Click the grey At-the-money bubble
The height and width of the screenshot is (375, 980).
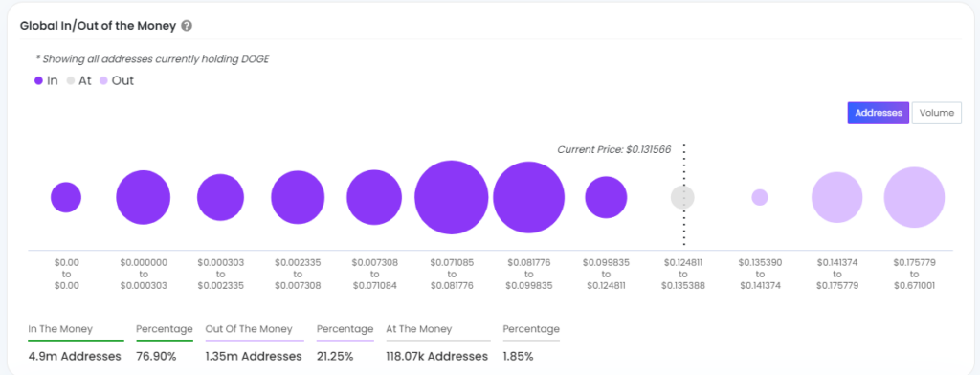click(x=682, y=197)
